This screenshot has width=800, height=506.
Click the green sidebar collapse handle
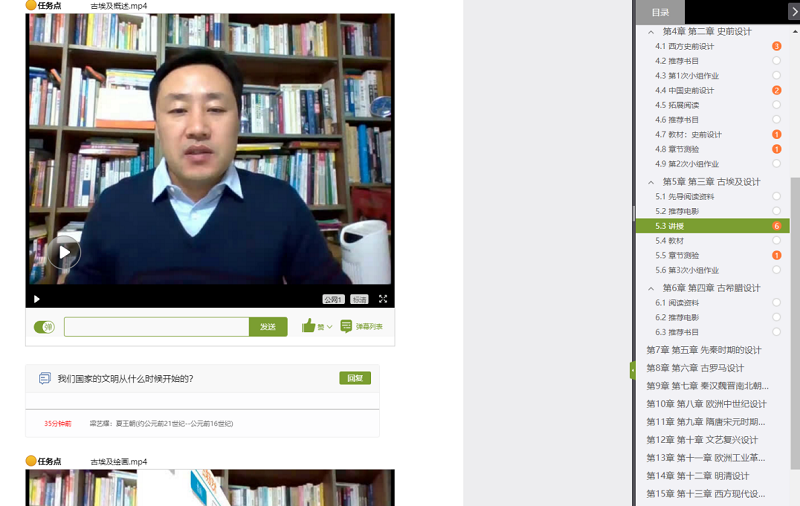pyautogui.click(x=632, y=370)
